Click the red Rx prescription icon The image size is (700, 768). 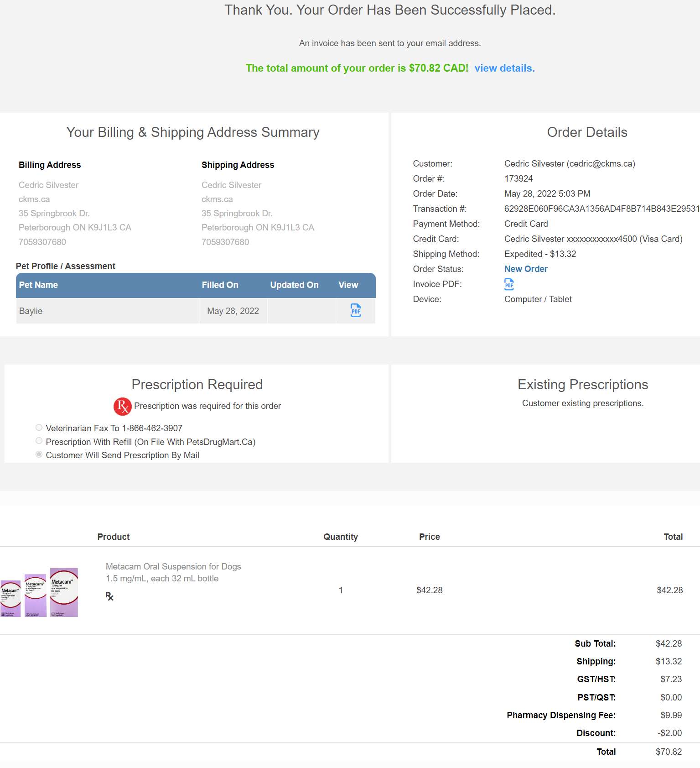122,406
